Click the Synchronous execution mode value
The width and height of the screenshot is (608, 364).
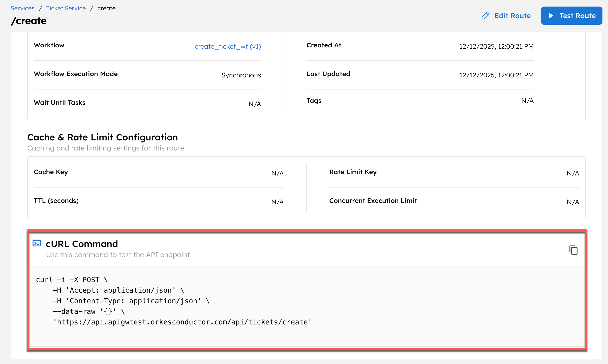[x=241, y=75]
